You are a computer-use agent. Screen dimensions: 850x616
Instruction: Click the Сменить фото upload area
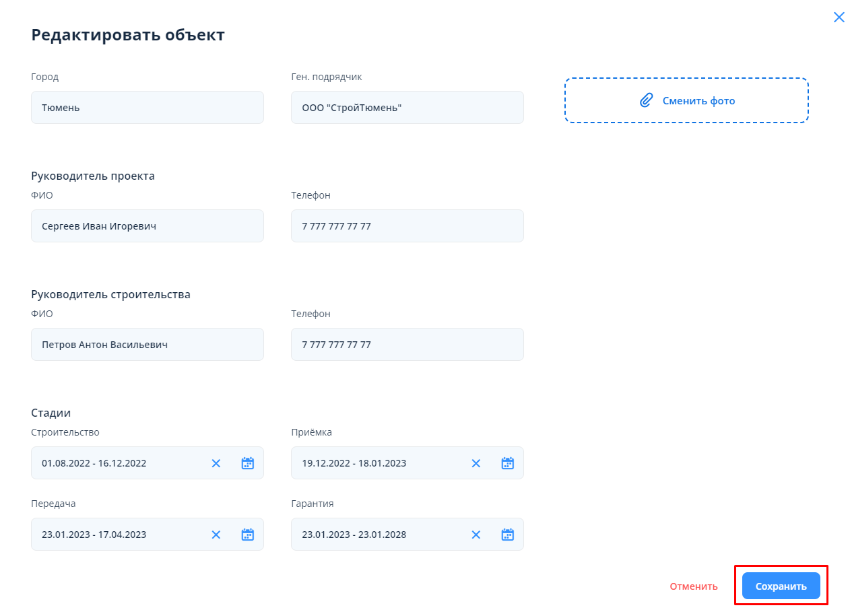686,101
